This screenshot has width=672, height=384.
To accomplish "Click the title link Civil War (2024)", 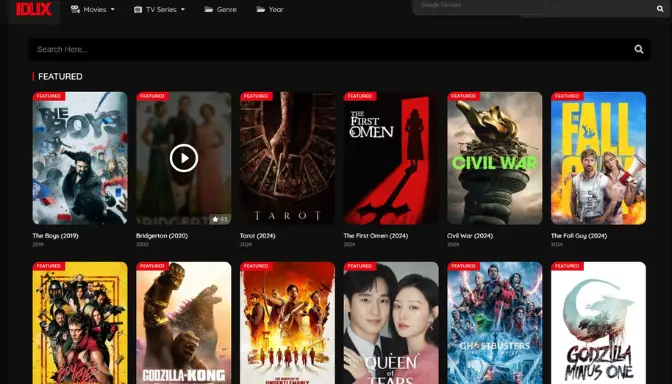I will (x=470, y=236).
